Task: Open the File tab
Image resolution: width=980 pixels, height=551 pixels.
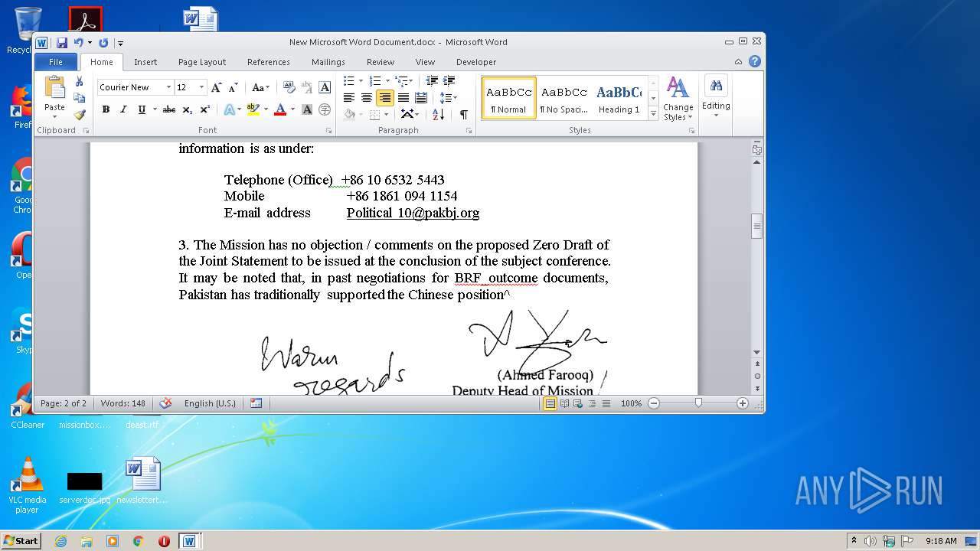Action: point(56,62)
